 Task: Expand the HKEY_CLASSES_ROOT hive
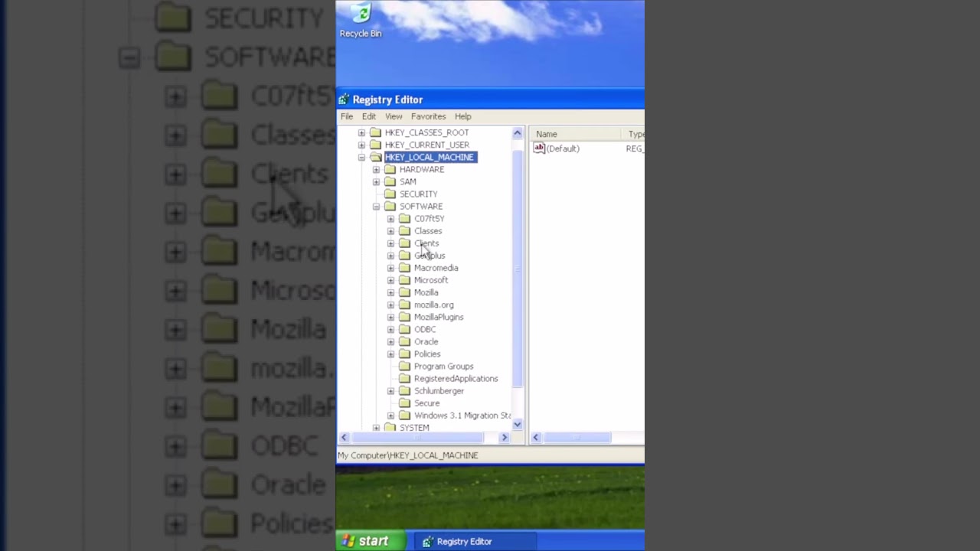click(x=361, y=132)
